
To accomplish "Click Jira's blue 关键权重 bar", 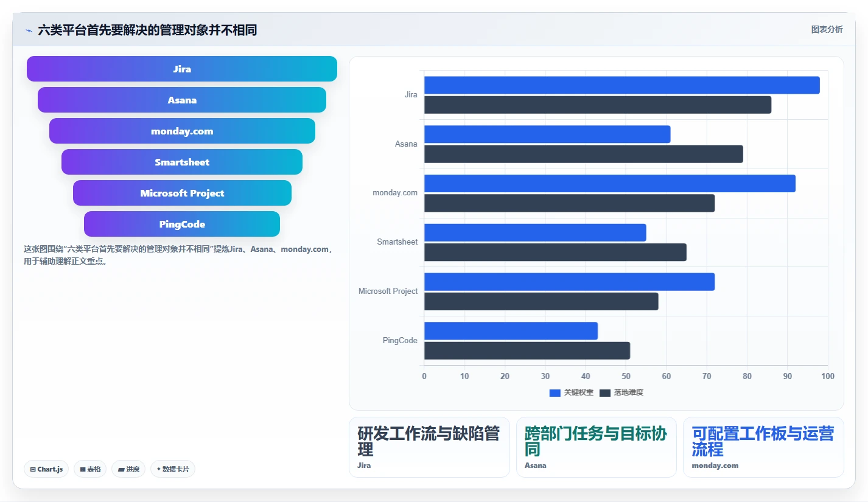I will coord(622,85).
